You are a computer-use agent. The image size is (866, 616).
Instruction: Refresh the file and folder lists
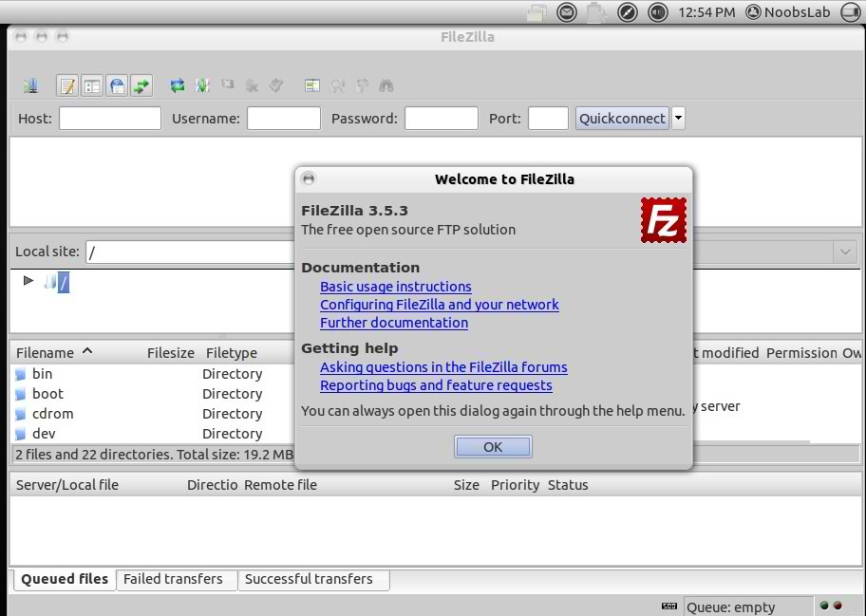178,85
